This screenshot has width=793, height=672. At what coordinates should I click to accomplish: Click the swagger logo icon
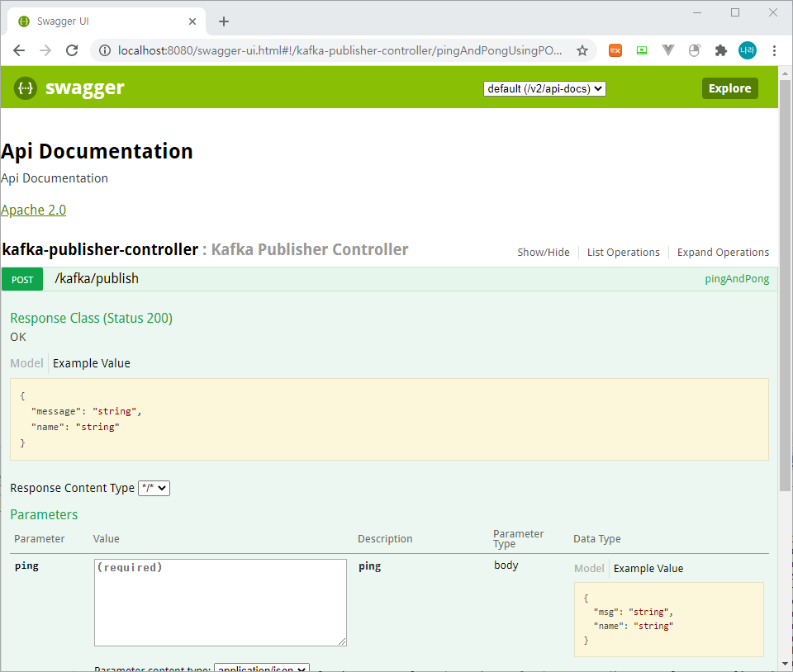(x=26, y=88)
